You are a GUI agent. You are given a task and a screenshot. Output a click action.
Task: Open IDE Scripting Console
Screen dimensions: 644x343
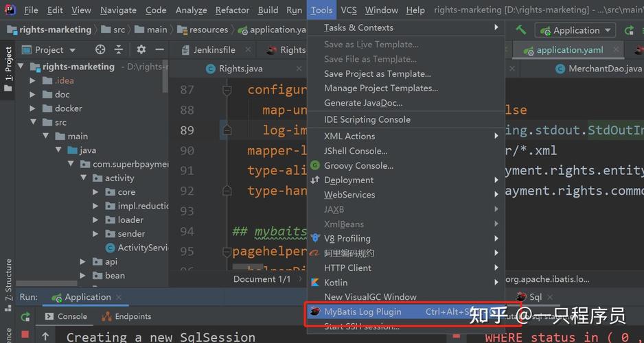(406, 120)
